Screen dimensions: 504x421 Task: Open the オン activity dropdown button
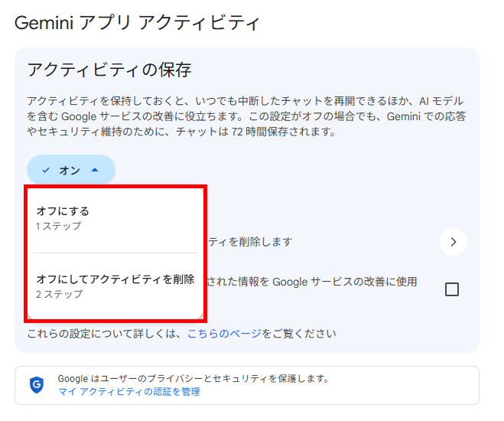71,170
